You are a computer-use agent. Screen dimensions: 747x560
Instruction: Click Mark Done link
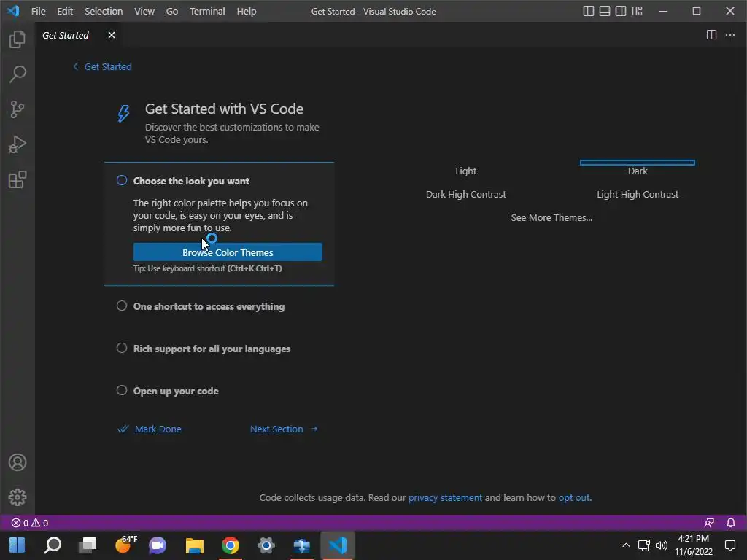coord(150,429)
